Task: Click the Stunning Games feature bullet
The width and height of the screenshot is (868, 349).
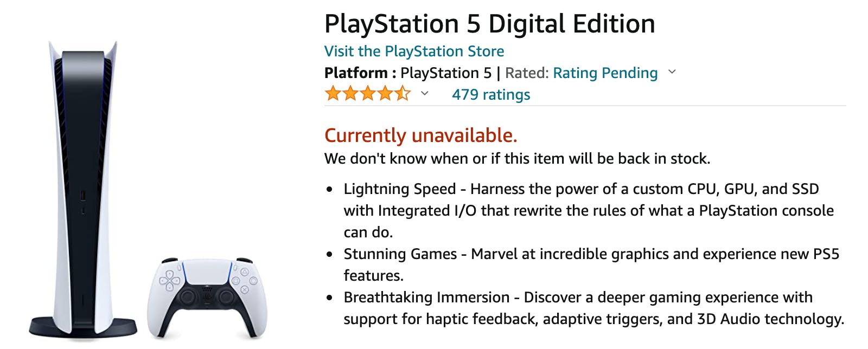Action: tap(591, 264)
